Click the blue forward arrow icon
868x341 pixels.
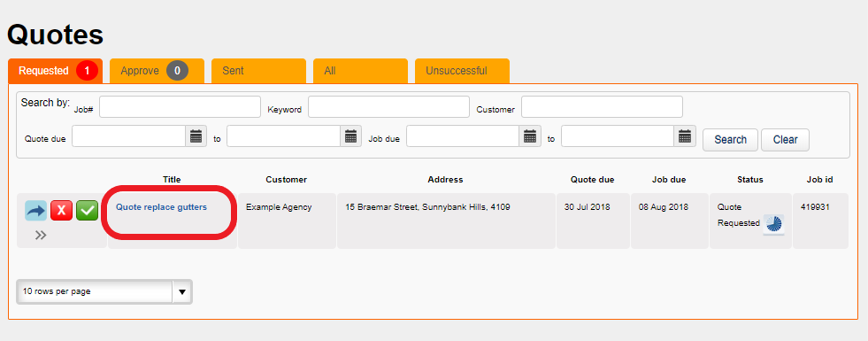click(36, 211)
